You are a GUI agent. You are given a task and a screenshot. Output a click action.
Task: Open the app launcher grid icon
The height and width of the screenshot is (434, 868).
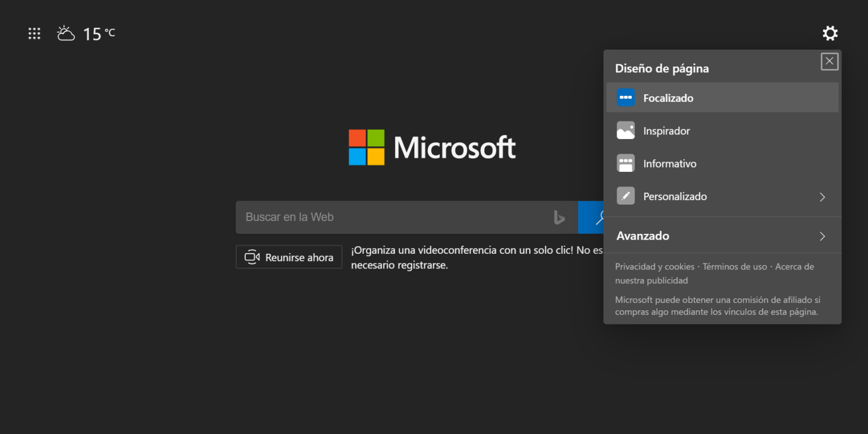coord(34,34)
